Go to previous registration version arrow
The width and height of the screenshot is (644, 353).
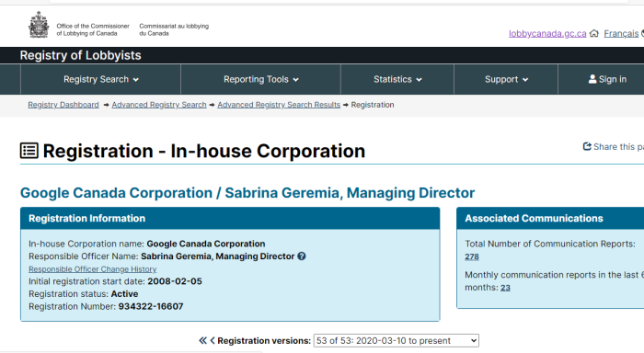(213, 340)
